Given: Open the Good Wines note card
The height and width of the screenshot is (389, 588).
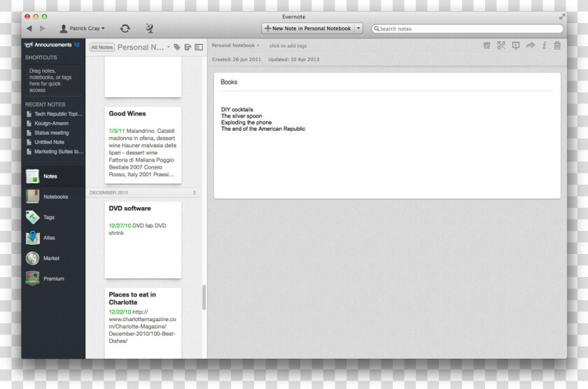Looking at the screenshot, I should (x=143, y=145).
